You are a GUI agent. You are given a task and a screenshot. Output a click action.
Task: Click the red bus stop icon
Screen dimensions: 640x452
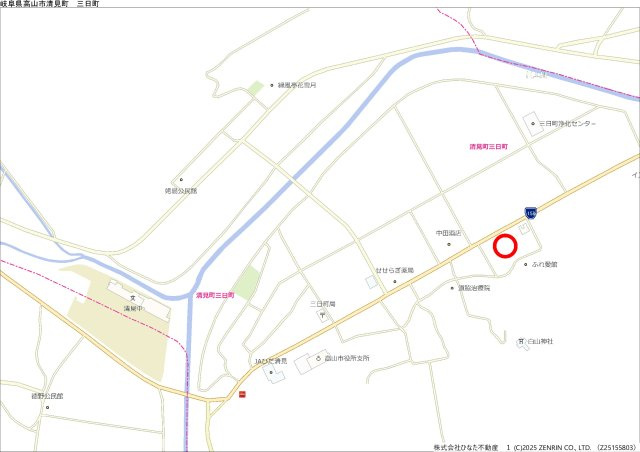point(242,394)
